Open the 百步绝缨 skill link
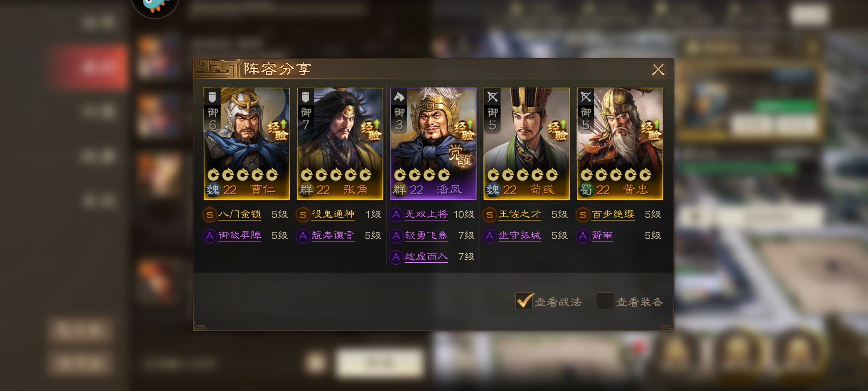 coord(613,214)
